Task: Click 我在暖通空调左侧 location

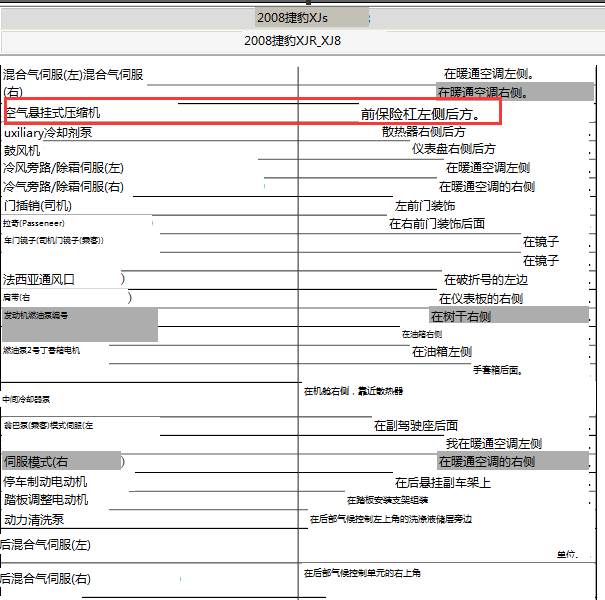Action: point(494,444)
